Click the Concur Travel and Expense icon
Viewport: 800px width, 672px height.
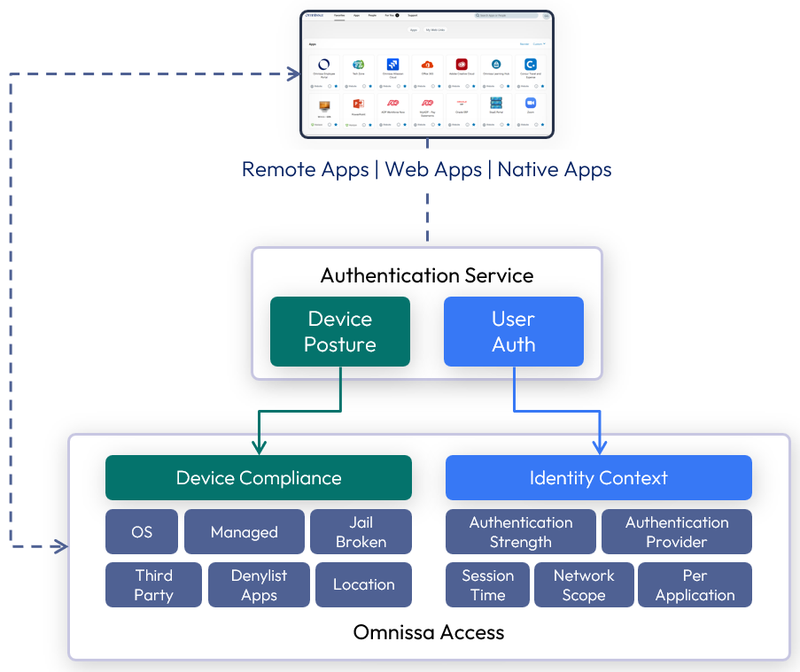pyautogui.click(x=531, y=65)
